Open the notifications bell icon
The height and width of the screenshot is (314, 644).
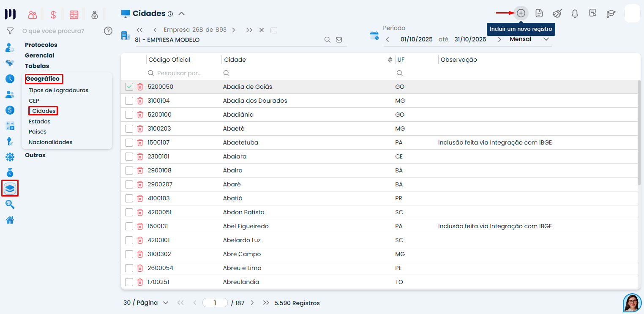pos(575,13)
